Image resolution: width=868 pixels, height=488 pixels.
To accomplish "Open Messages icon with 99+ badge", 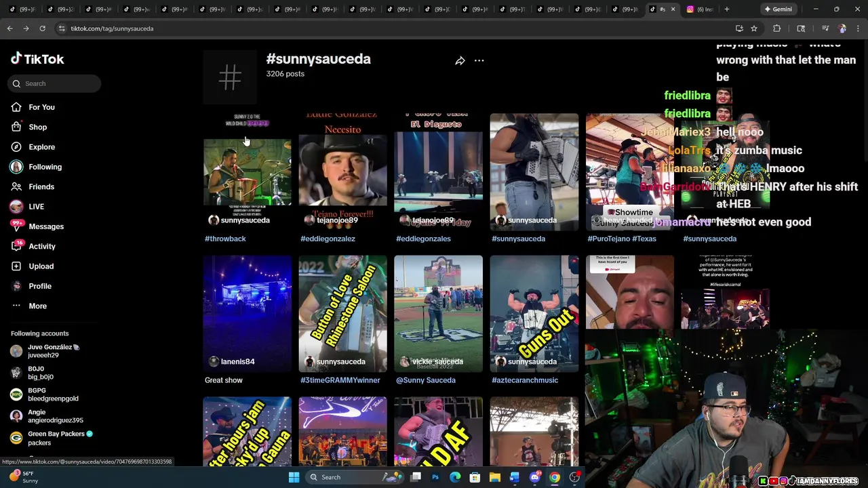I will pyautogui.click(x=16, y=226).
